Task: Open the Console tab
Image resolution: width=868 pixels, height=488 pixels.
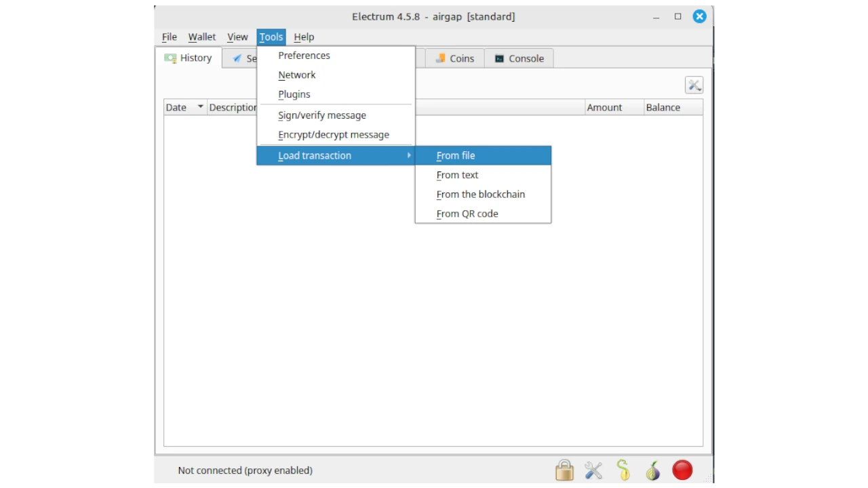Action: (519, 58)
